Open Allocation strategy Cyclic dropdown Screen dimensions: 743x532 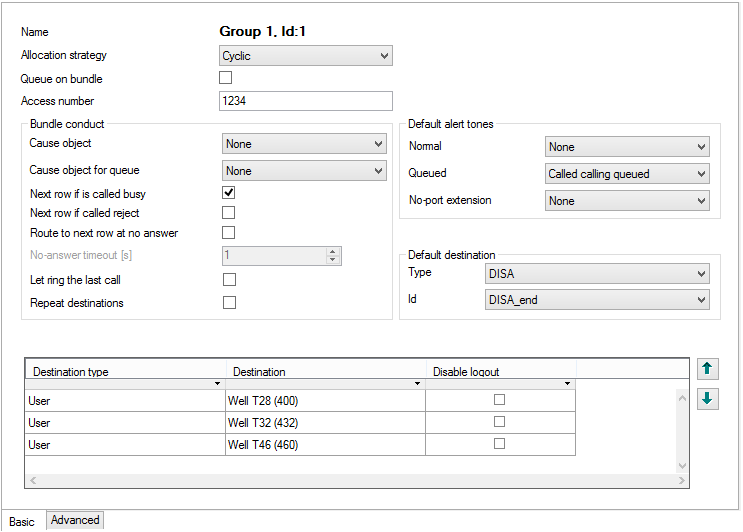click(306, 55)
